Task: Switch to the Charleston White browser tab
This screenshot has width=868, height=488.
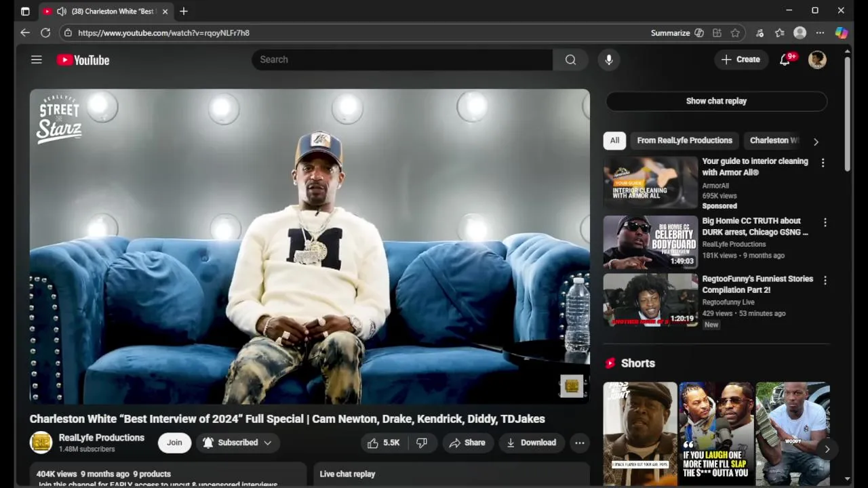Action: pos(105,11)
